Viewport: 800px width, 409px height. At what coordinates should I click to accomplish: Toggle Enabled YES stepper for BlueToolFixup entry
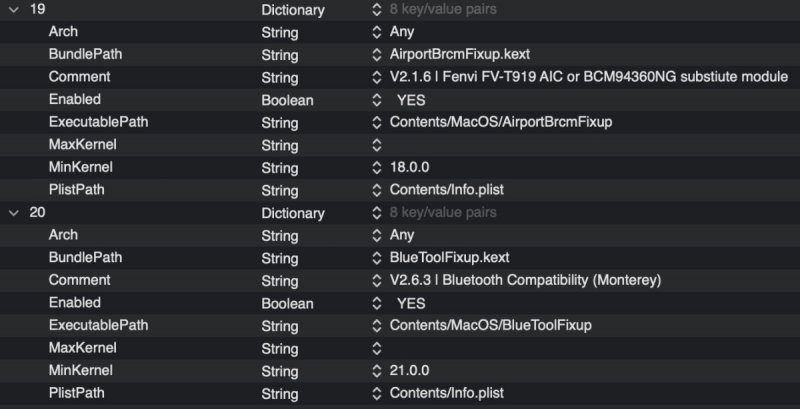pos(377,303)
